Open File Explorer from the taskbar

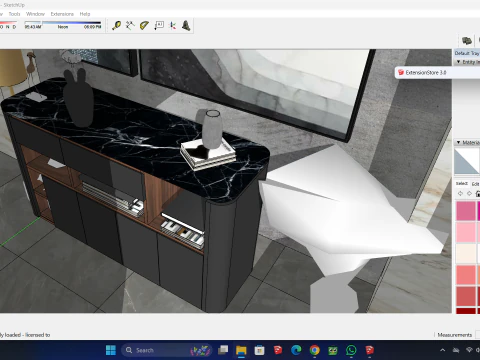[x=241, y=350]
